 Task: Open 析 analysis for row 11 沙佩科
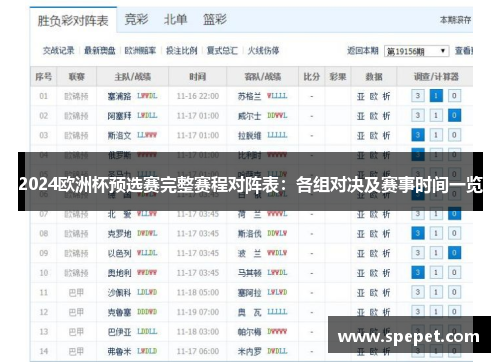tap(386, 293)
